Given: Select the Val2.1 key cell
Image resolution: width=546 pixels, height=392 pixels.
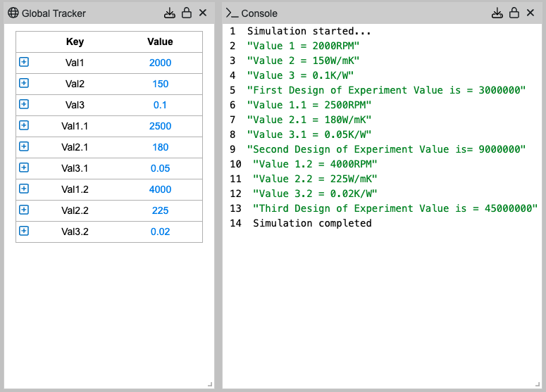Looking at the screenshot, I should tap(75, 147).
